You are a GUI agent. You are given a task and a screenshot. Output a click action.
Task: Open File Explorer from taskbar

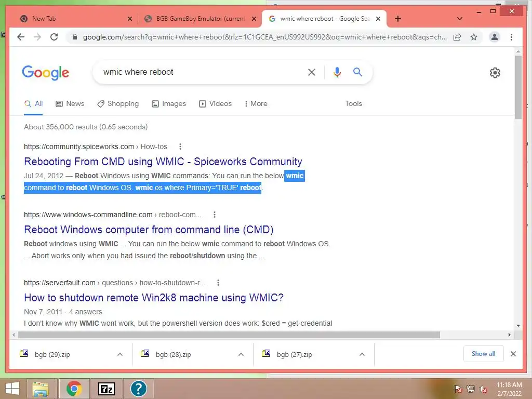click(x=41, y=389)
